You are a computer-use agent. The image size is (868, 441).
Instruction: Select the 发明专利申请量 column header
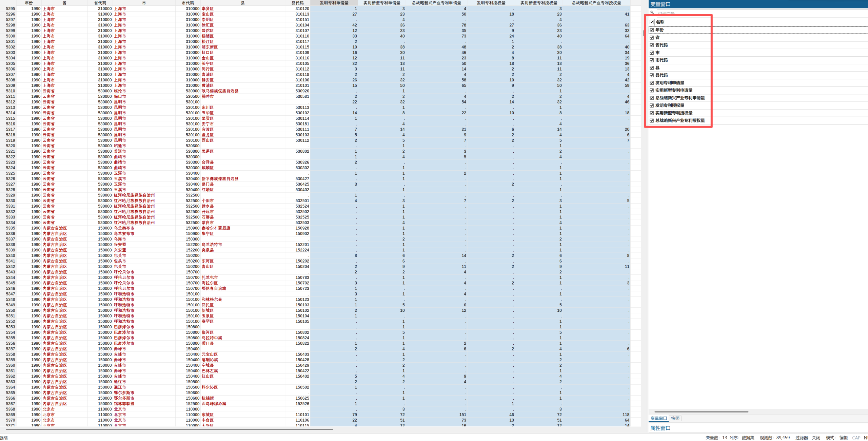tap(334, 3)
